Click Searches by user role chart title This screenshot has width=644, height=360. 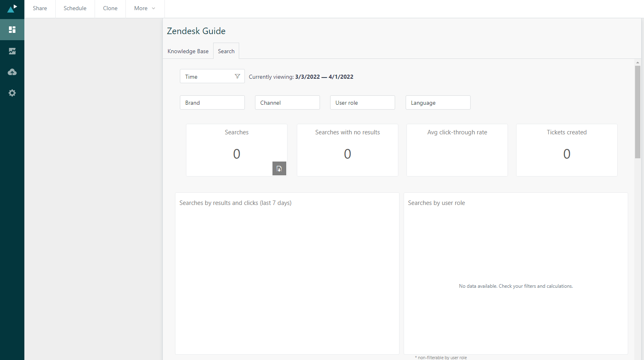coord(437,203)
